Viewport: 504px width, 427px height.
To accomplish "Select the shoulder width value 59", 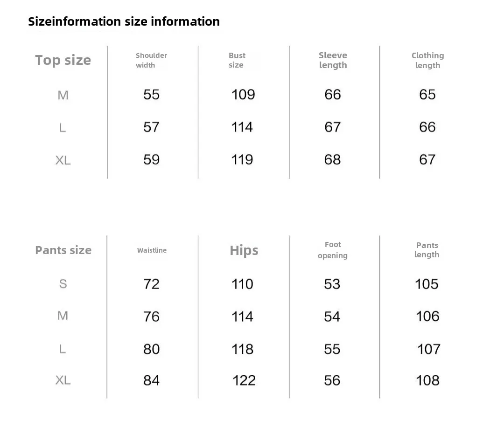I will click(151, 160).
